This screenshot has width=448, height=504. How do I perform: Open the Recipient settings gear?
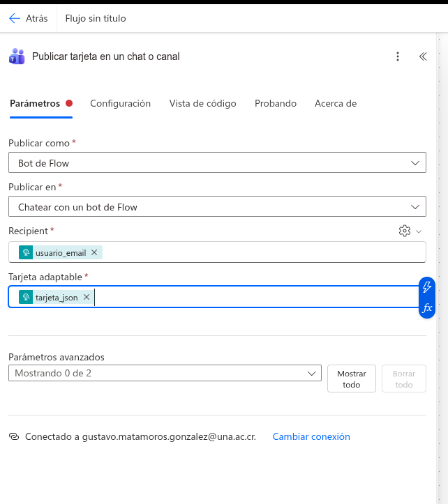tap(405, 231)
